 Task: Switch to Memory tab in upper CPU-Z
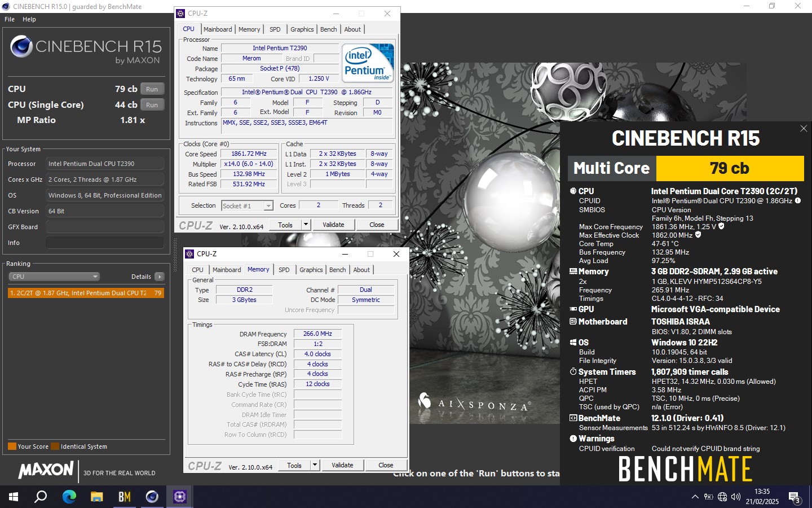[249, 29]
